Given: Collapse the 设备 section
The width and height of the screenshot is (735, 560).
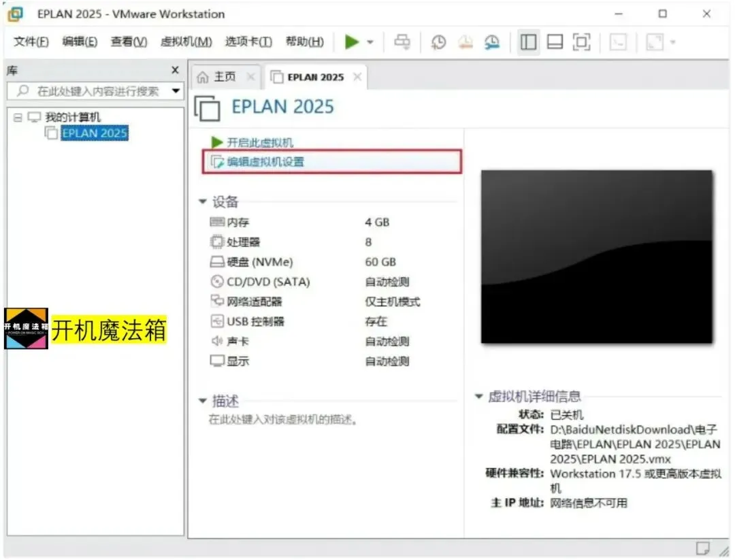Looking at the screenshot, I should [x=203, y=201].
